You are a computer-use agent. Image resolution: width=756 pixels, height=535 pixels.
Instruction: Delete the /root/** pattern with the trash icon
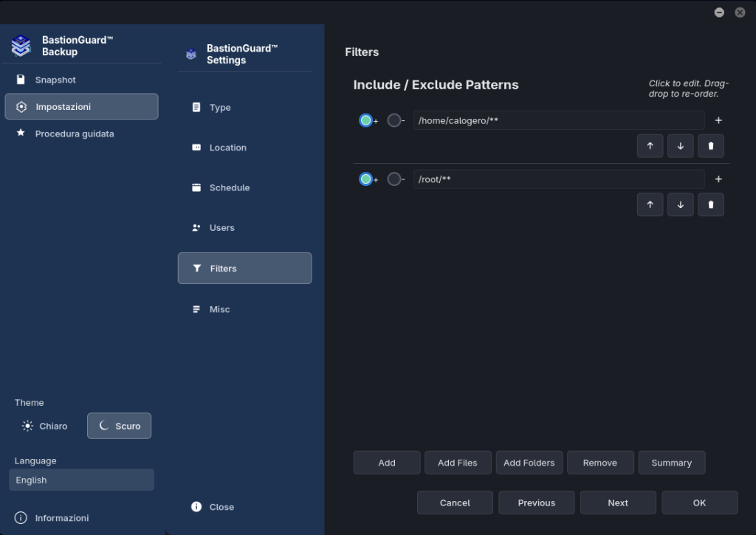(711, 205)
